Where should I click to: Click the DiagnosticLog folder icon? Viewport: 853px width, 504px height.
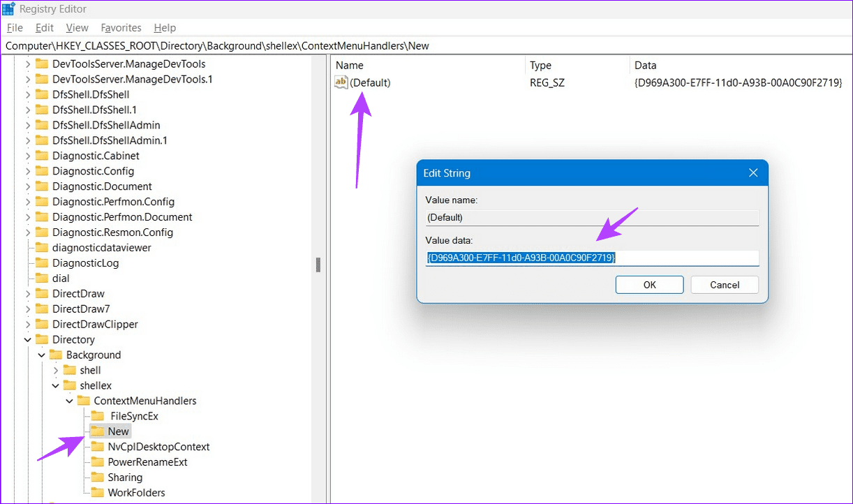42,263
